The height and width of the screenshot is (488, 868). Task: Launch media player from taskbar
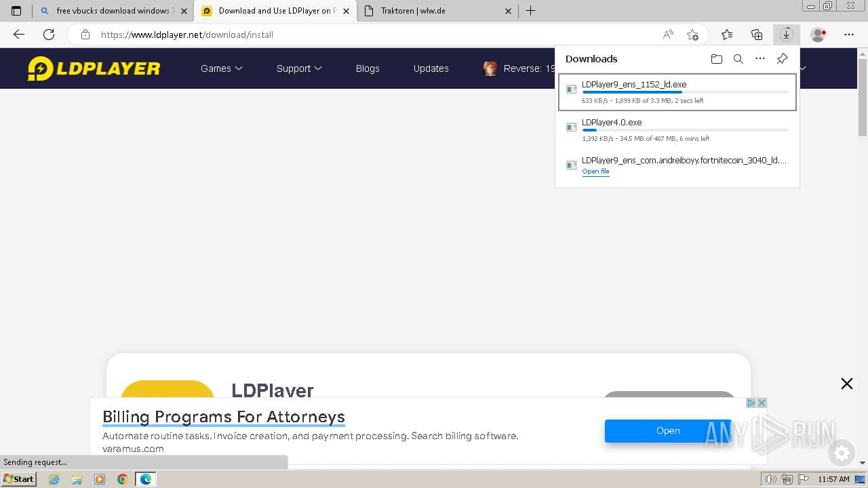point(100,479)
